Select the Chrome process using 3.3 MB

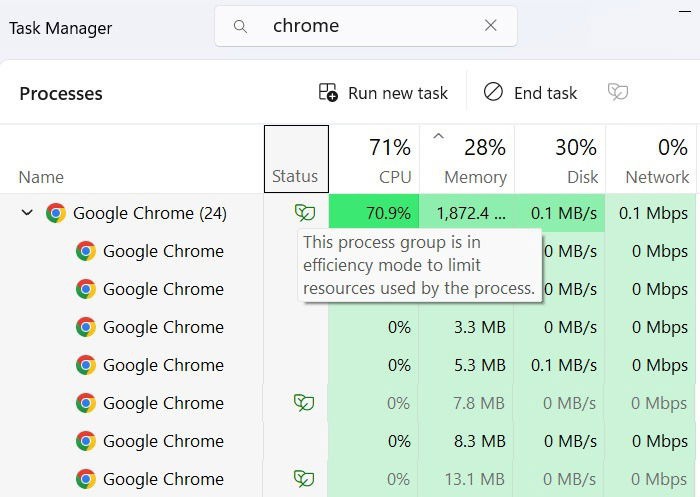point(348,327)
